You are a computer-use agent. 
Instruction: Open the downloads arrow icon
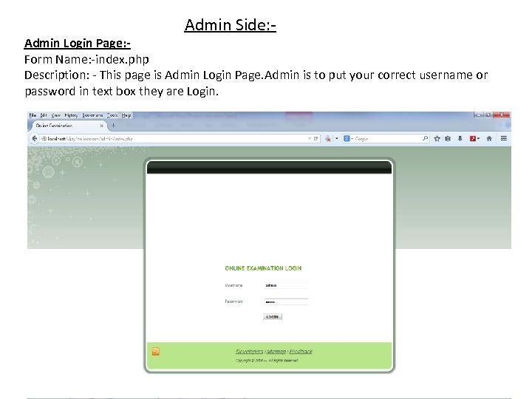click(x=460, y=138)
